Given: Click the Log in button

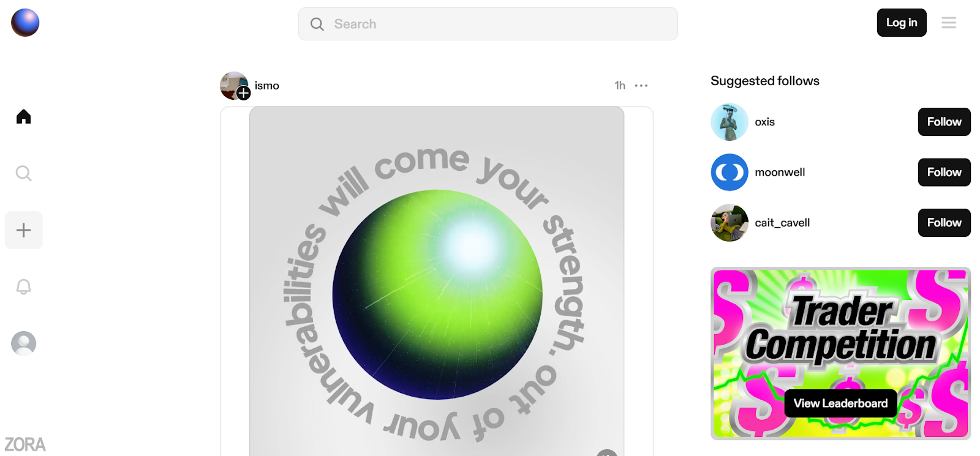Looking at the screenshot, I should tap(902, 23).
